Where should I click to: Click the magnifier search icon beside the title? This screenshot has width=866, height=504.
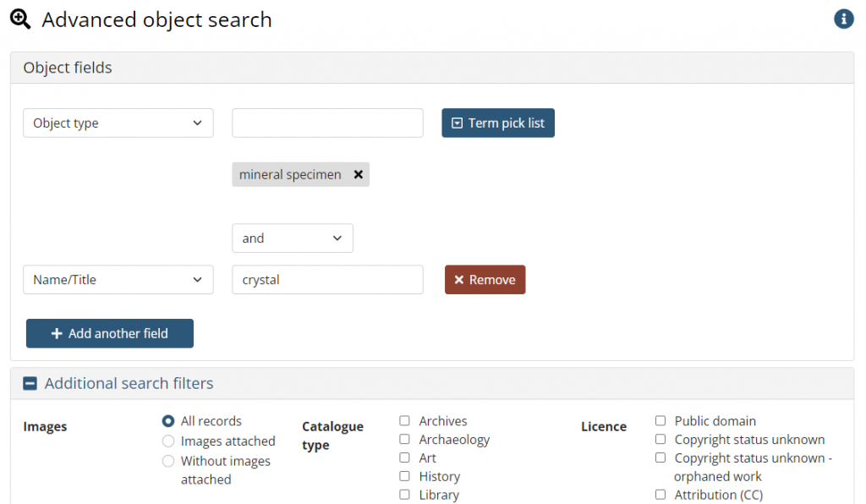(x=20, y=19)
